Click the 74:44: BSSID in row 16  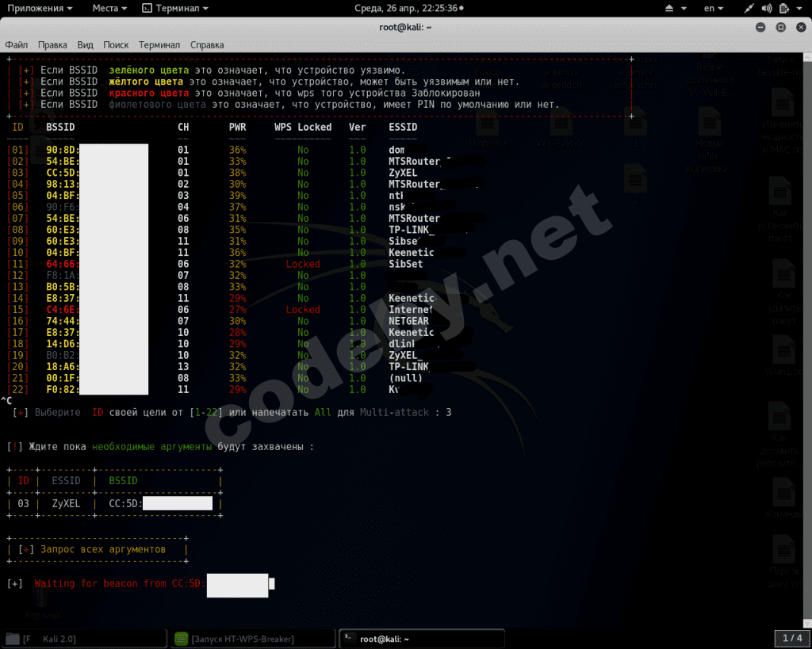tap(63, 321)
